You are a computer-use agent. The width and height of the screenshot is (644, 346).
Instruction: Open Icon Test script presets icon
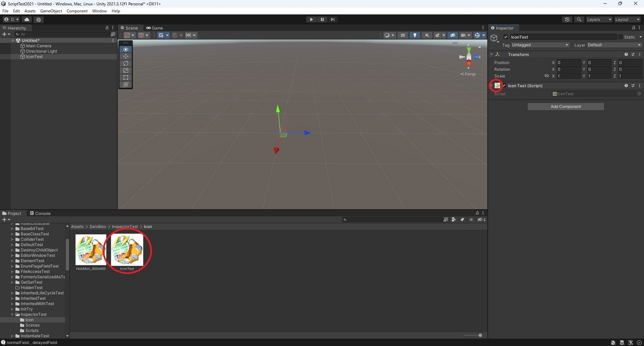[x=633, y=85]
